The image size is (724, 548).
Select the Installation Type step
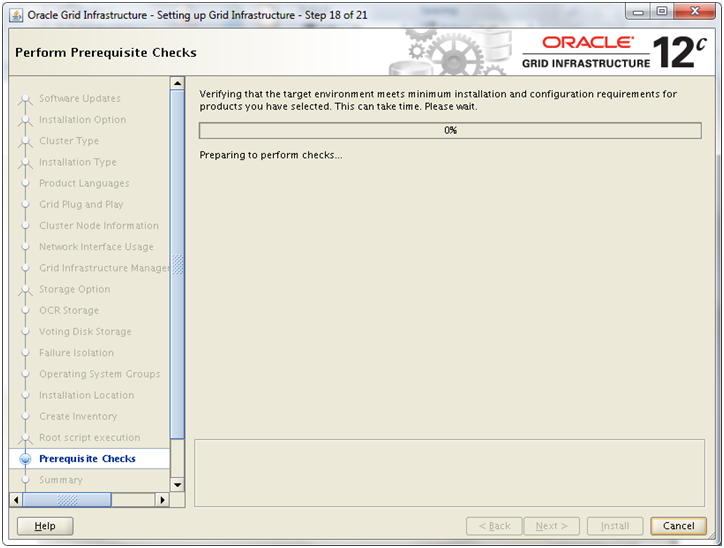(78, 162)
